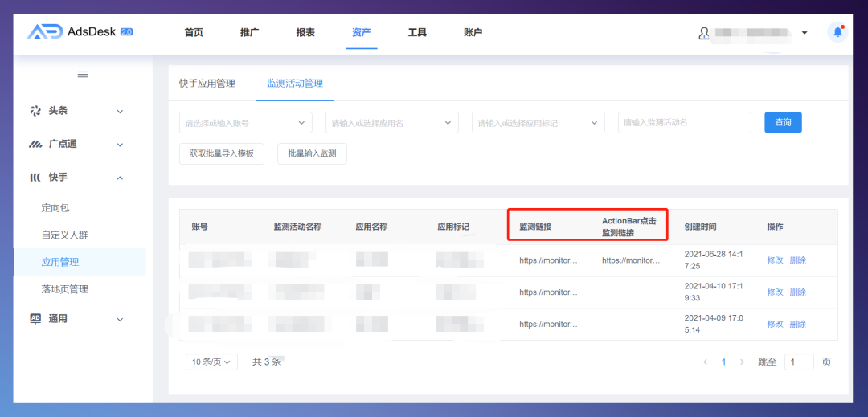Screen dimensions: 868x417
Task: Click the 账号 column header
Action: tap(200, 227)
